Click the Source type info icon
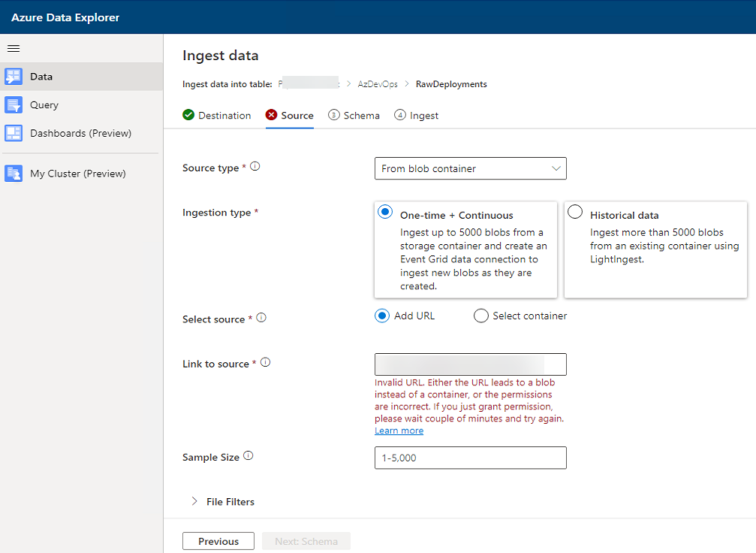Screen dimensions: 756x553 [x=255, y=167]
